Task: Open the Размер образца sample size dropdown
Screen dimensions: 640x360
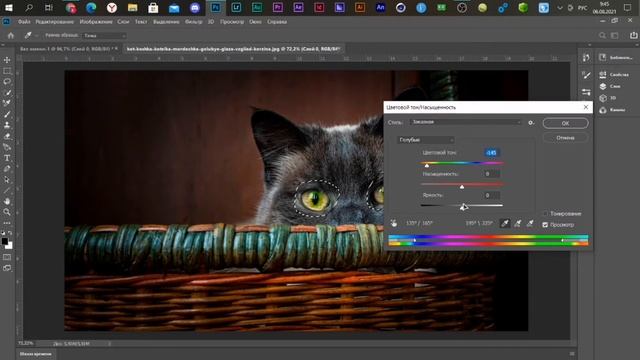Action: (104, 36)
